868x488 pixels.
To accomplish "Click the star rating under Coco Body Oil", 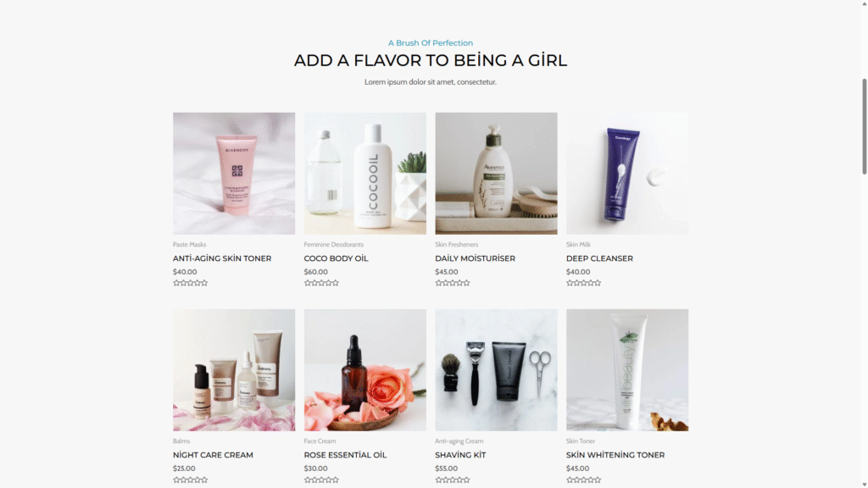I will pos(321,283).
